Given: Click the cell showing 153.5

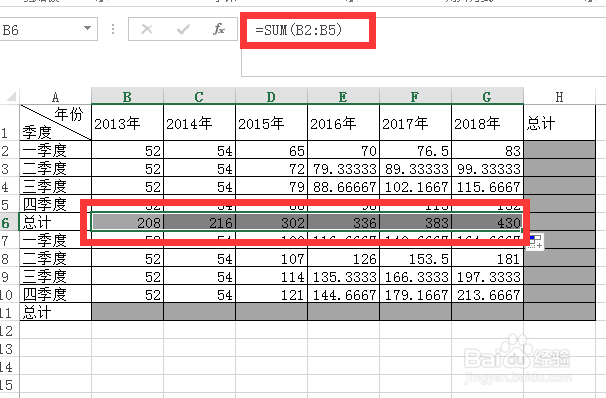Looking at the screenshot, I should [x=415, y=258].
